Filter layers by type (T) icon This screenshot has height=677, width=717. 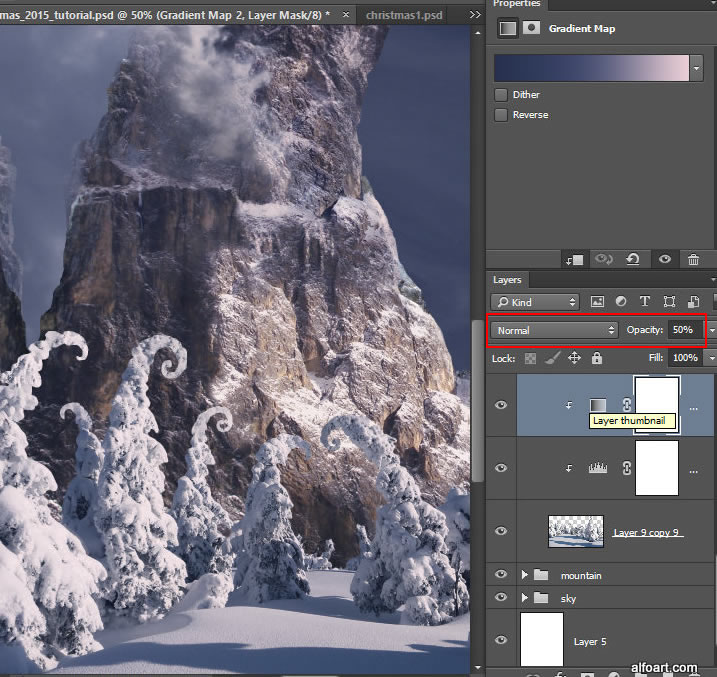[x=644, y=302]
